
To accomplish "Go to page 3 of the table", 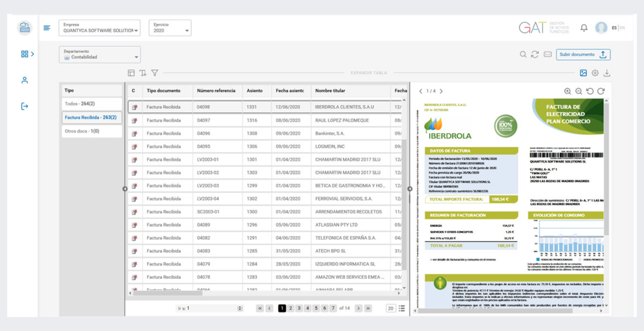I will point(299,308).
